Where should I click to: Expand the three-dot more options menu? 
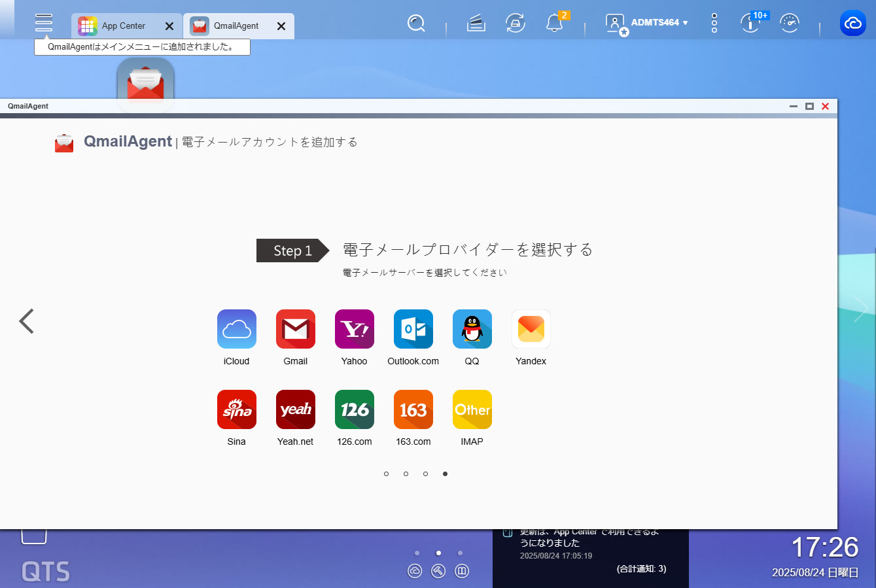coord(714,23)
